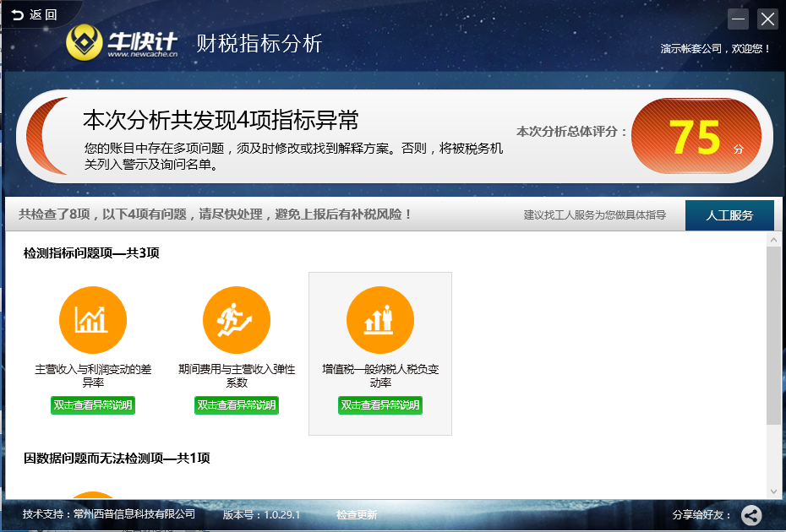Click the 主营收入与利润变动的差异率 label
The height and width of the screenshot is (532, 786).
tap(93, 376)
